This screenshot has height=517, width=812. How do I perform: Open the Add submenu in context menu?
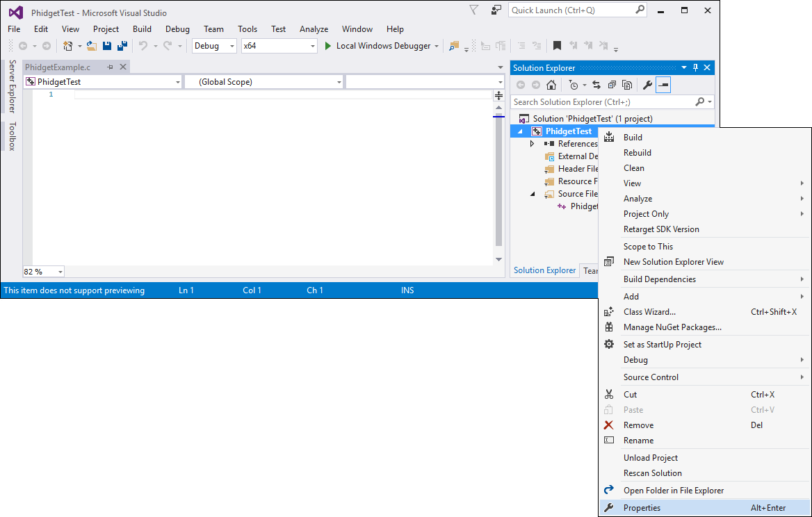pyautogui.click(x=705, y=297)
